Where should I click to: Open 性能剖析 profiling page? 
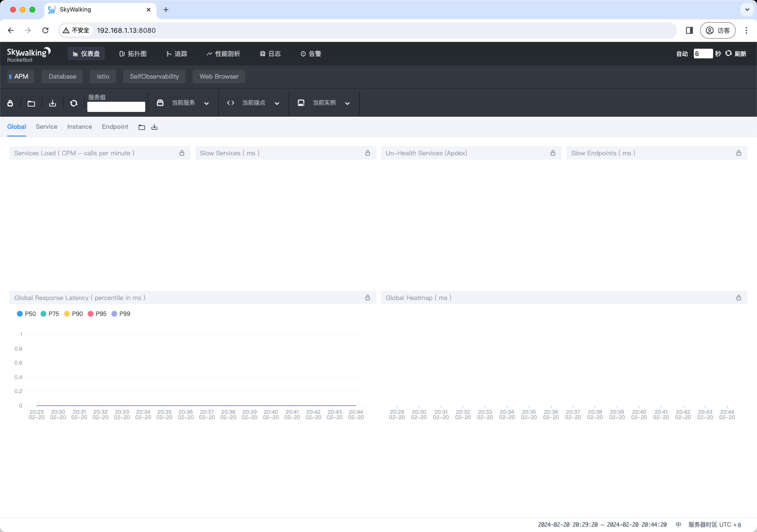pyautogui.click(x=223, y=54)
